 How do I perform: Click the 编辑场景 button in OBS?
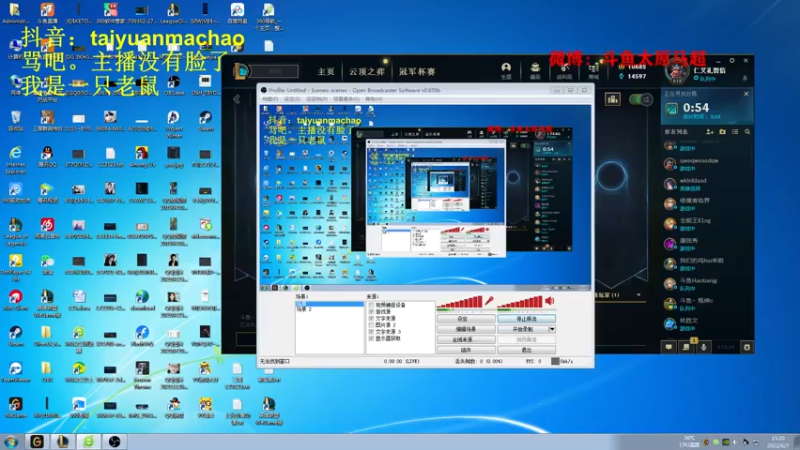(x=466, y=329)
